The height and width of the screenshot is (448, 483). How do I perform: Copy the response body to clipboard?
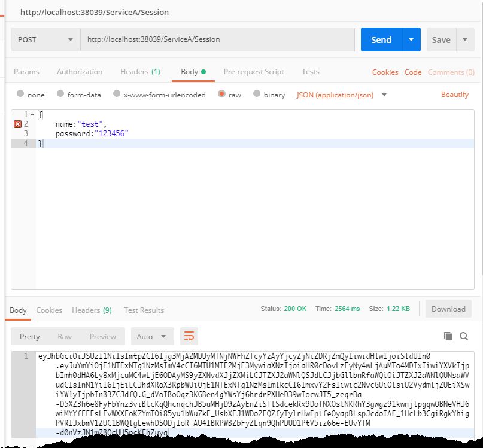tap(448, 336)
